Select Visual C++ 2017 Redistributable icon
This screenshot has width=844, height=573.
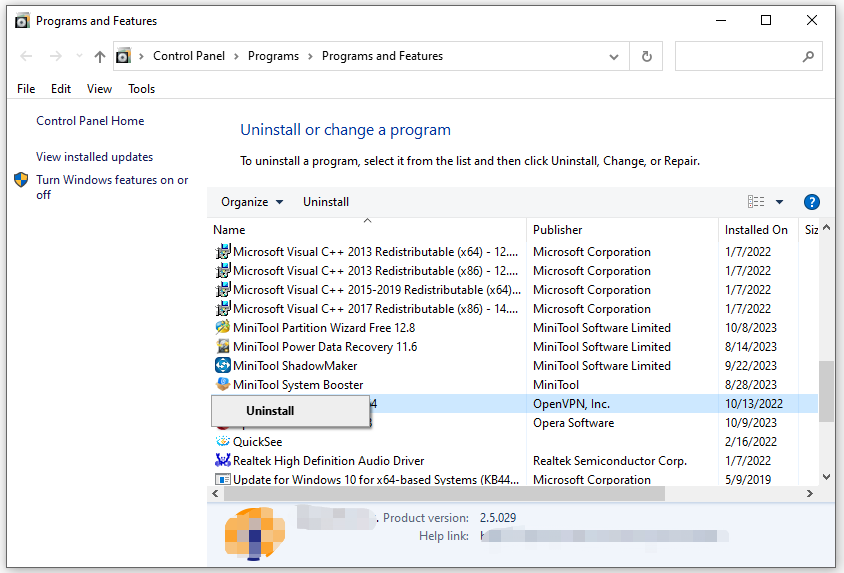pos(223,308)
